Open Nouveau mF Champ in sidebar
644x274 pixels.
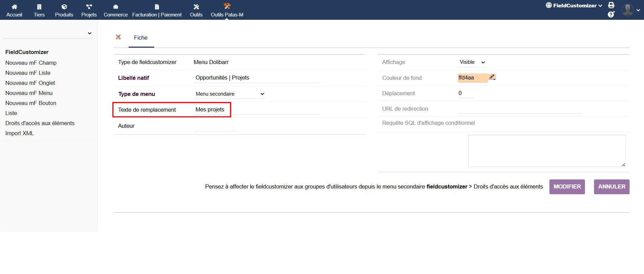[x=31, y=63]
